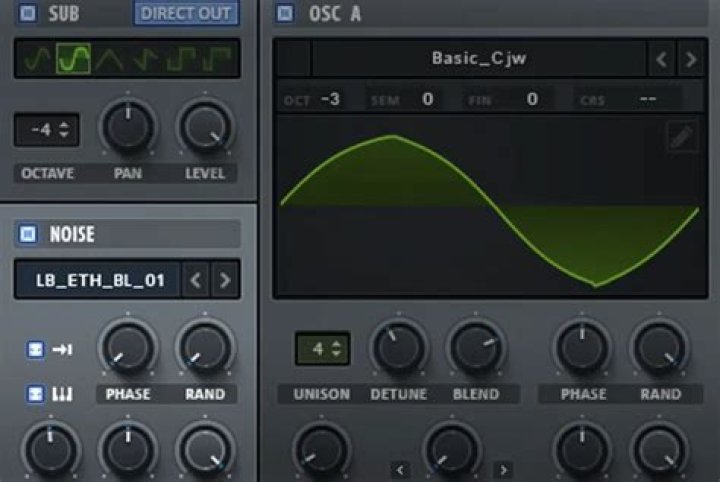Click the OSC A knob between warp arrows

(x=452, y=450)
